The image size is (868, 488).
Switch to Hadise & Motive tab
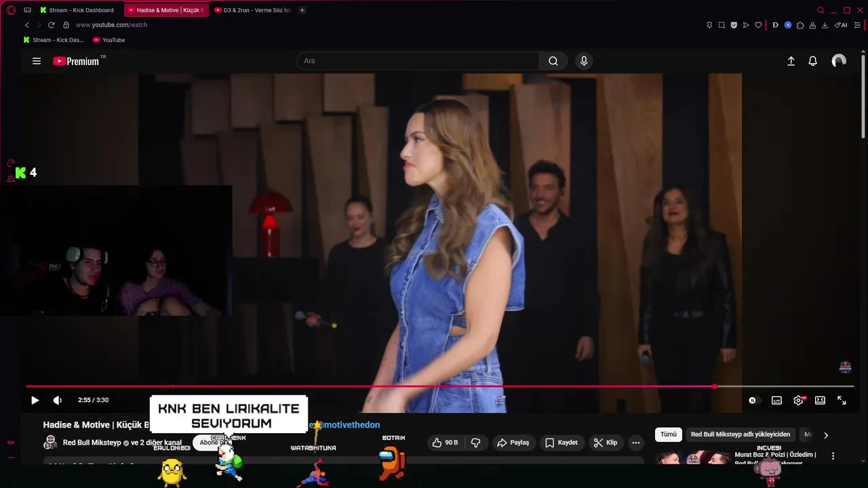pos(165,10)
